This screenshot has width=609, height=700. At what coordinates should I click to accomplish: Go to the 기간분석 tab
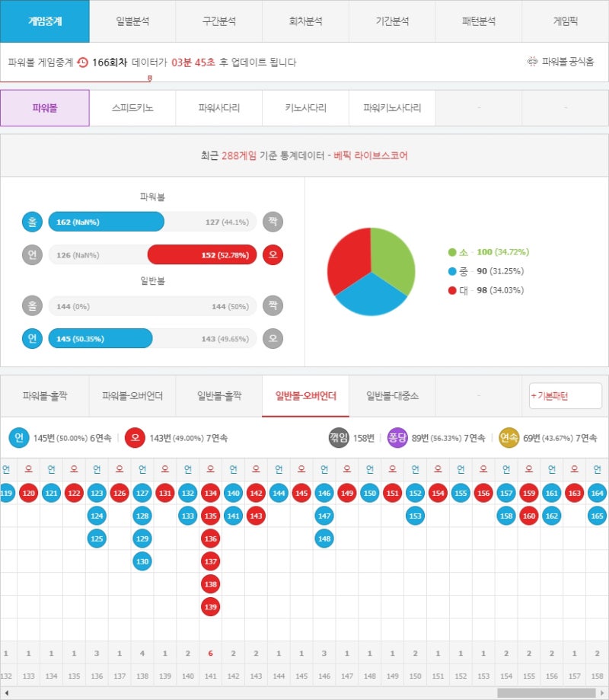click(x=392, y=21)
